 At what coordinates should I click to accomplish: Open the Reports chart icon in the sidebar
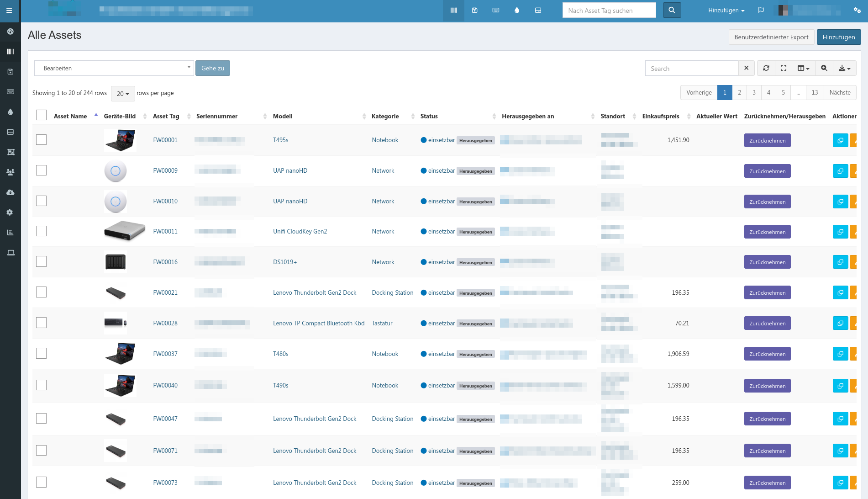(x=10, y=233)
